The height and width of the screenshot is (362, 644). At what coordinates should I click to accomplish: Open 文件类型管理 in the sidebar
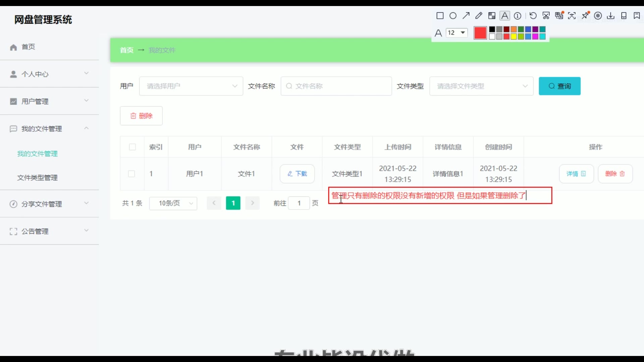(x=38, y=178)
